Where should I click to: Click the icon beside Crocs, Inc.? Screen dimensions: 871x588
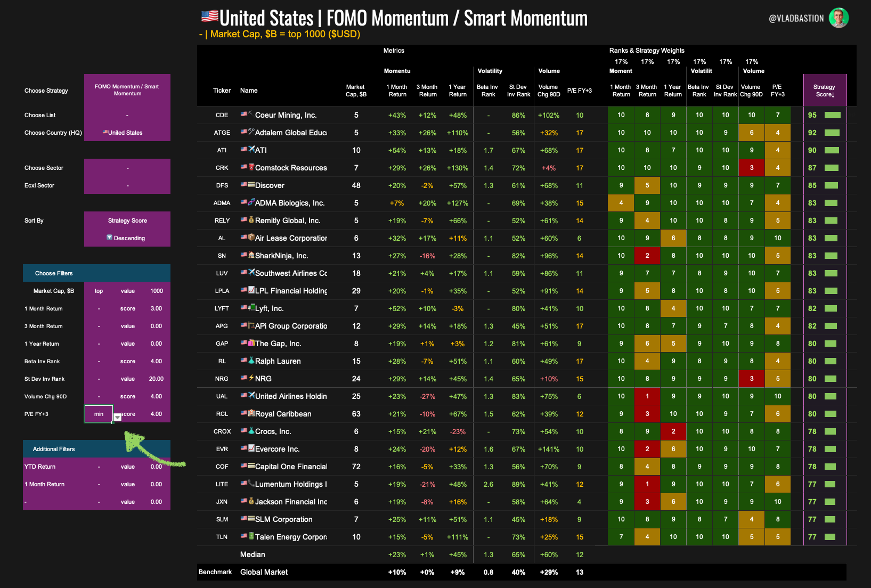tap(251, 430)
